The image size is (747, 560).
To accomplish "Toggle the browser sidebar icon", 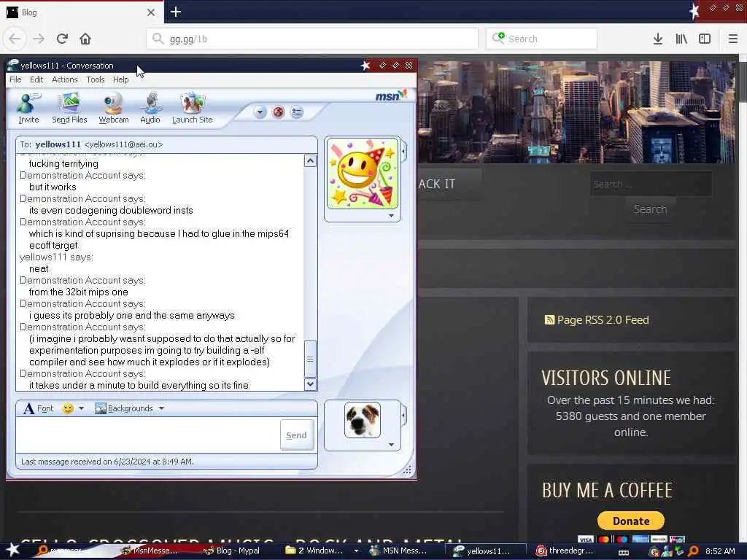I will click(x=705, y=39).
